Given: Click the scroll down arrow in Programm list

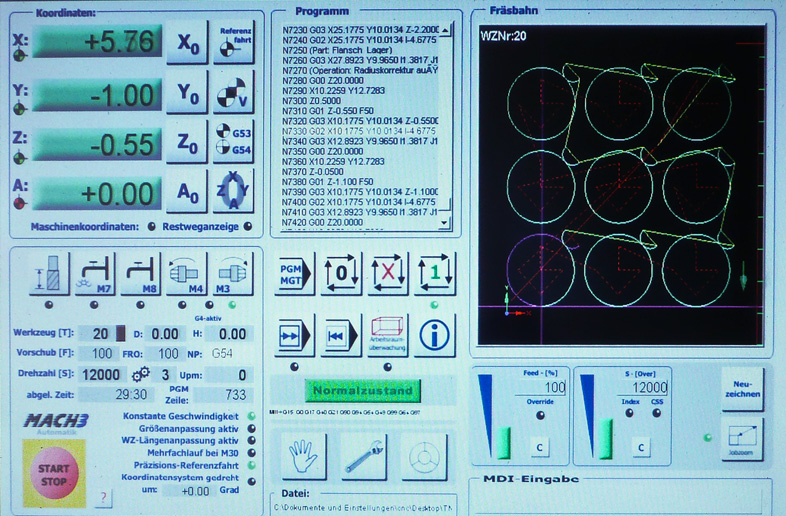Looking at the screenshot, I should click(445, 223).
